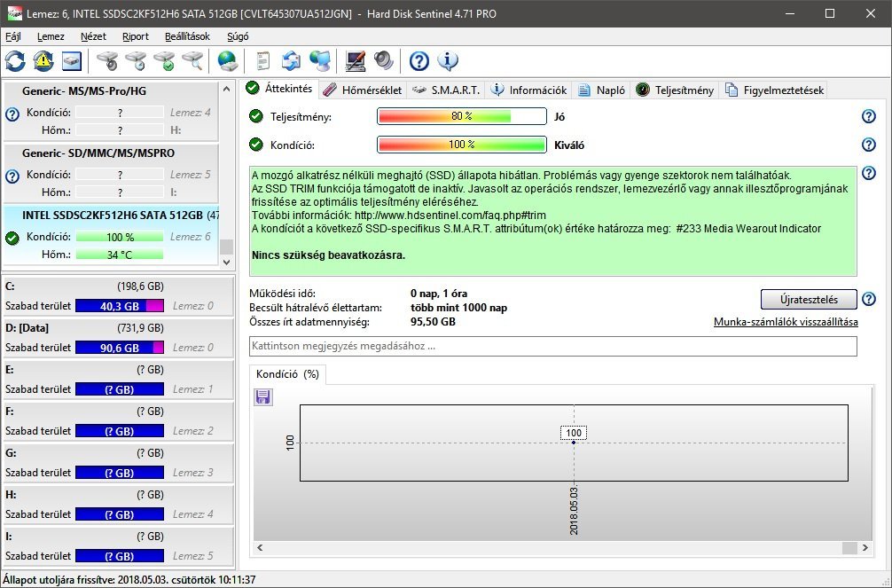Click help icon next to Újratesztelés button

click(868, 299)
